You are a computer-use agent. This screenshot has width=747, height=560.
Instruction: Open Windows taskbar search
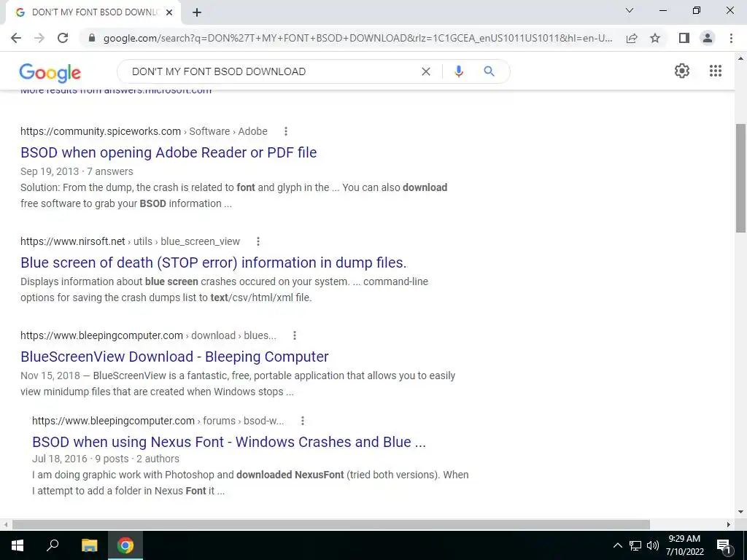click(x=53, y=545)
